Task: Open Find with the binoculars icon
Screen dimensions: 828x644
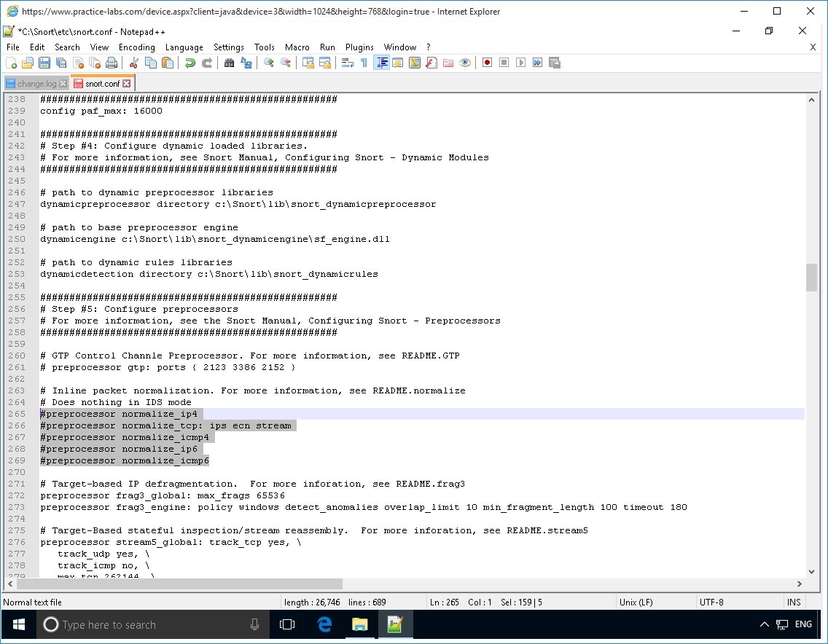Action: tap(229, 63)
